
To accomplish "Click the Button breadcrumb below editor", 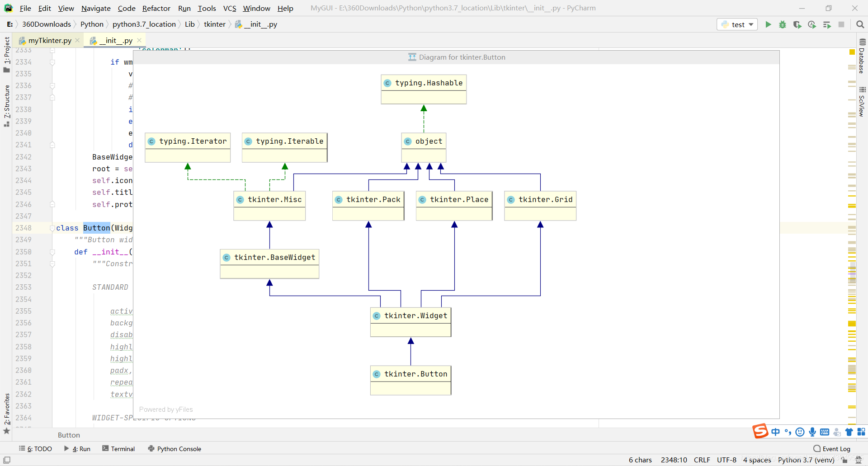I will 69,435.
